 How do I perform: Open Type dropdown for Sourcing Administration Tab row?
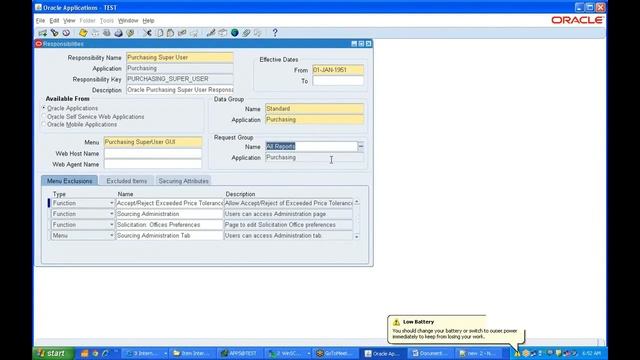[111, 236]
